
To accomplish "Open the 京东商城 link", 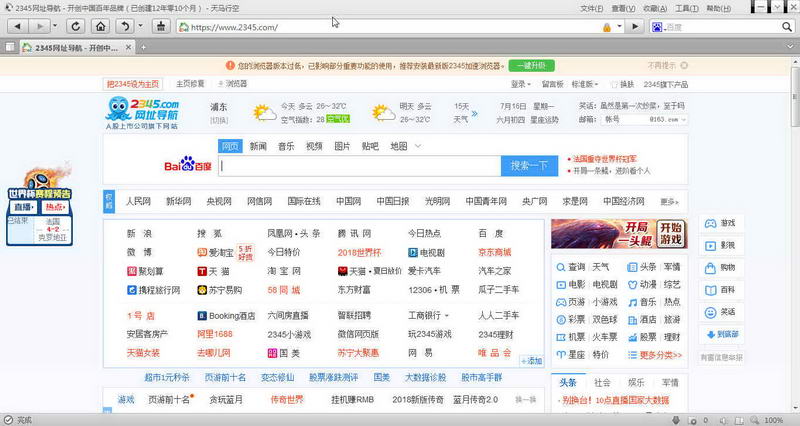I will coord(494,252).
